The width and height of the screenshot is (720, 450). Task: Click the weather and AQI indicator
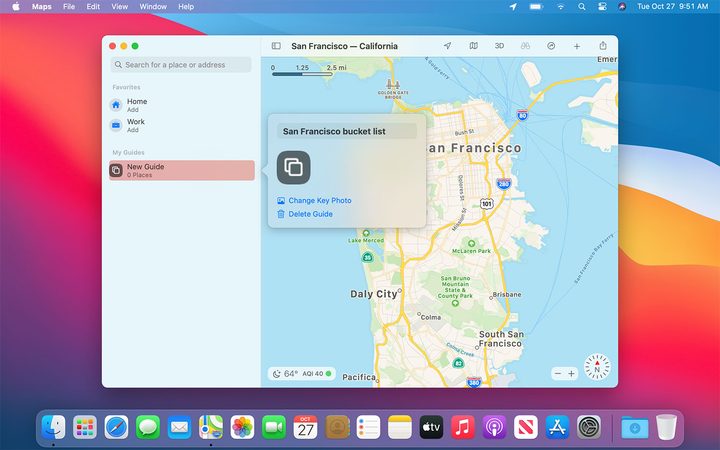(x=302, y=373)
